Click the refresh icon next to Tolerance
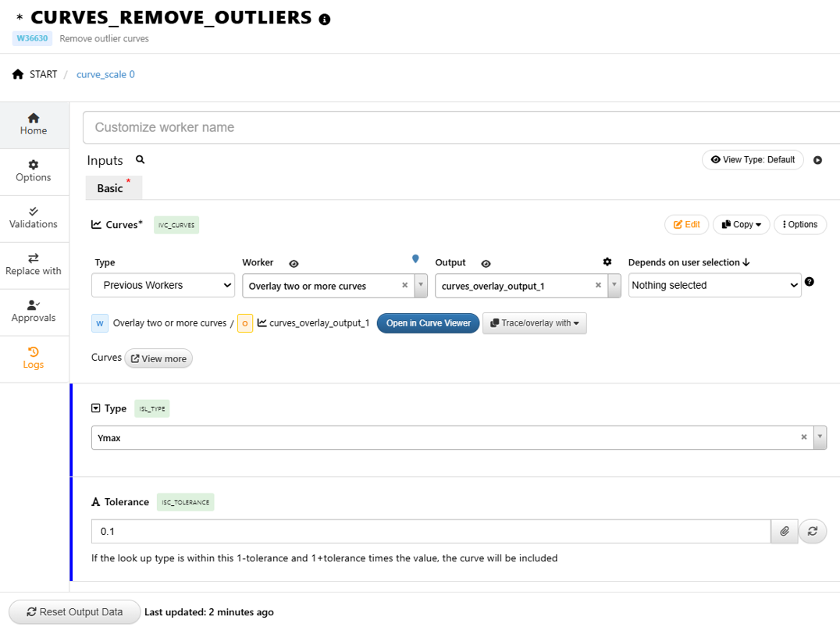 pyautogui.click(x=813, y=531)
